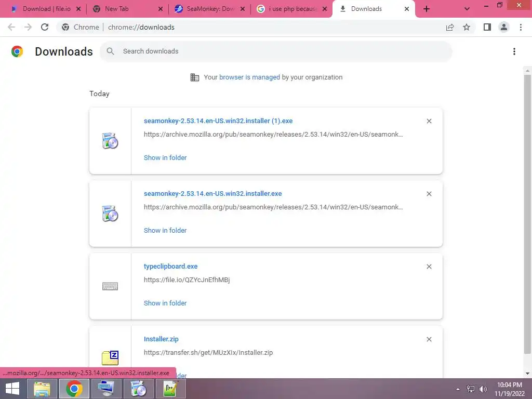Go back with the back arrow

[x=11, y=27]
